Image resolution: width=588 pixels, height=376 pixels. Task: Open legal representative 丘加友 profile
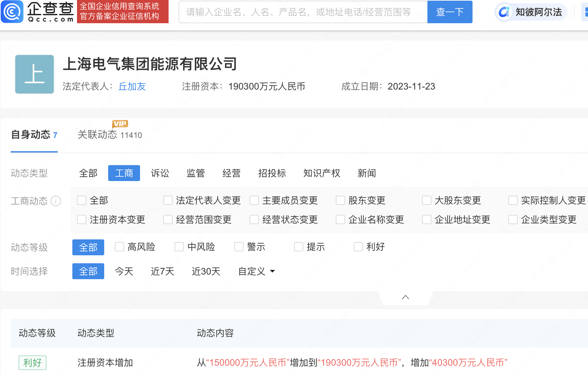coord(132,87)
